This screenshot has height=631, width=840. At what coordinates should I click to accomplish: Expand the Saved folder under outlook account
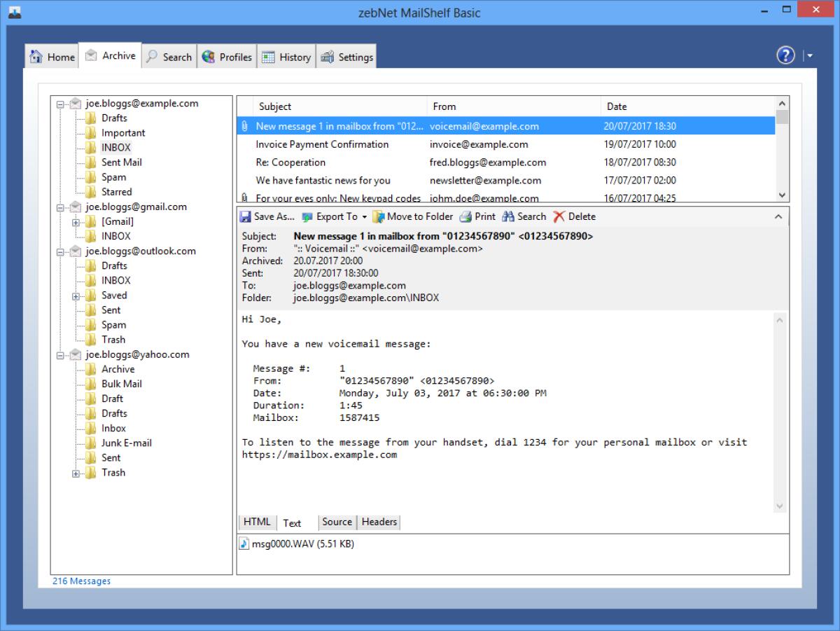(x=76, y=295)
